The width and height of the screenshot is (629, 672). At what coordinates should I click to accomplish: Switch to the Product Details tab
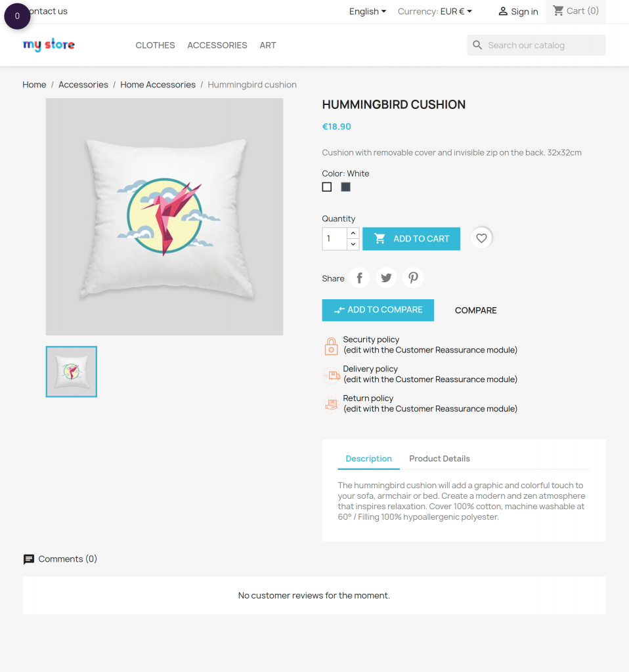(x=439, y=459)
